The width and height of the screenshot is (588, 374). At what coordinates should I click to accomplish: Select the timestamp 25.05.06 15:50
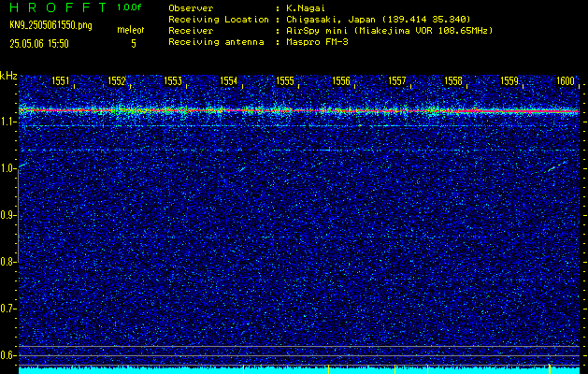coord(39,44)
